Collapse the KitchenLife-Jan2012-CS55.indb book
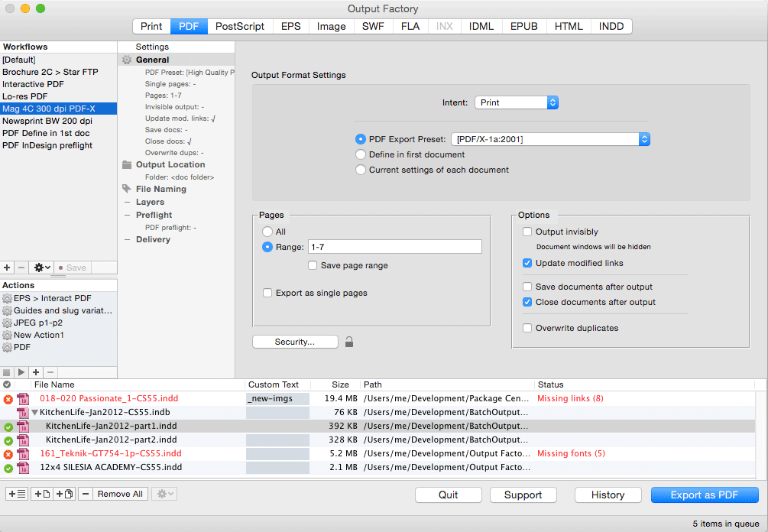 point(34,413)
